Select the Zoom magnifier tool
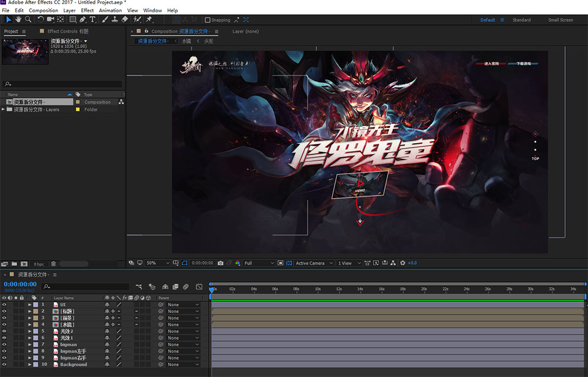 pyautogui.click(x=28, y=19)
